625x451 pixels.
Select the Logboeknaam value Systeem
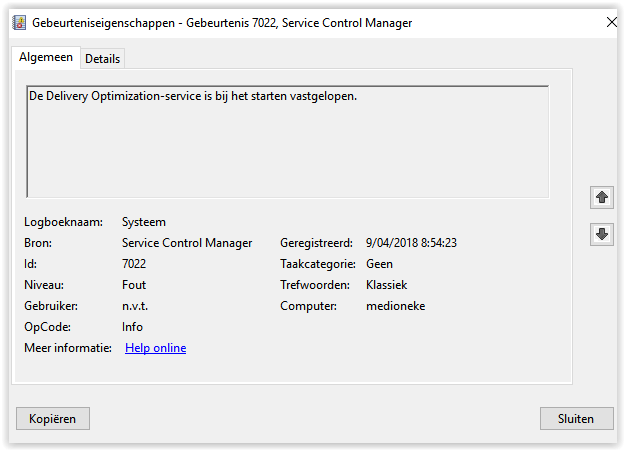pyautogui.click(x=144, y=222)
